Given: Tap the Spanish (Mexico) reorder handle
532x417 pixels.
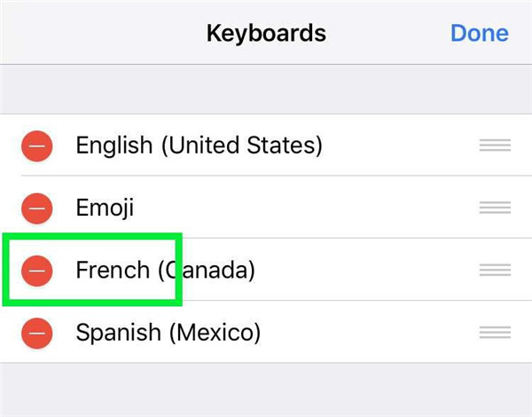Looking at the screenshot, I should coord(495,333).
